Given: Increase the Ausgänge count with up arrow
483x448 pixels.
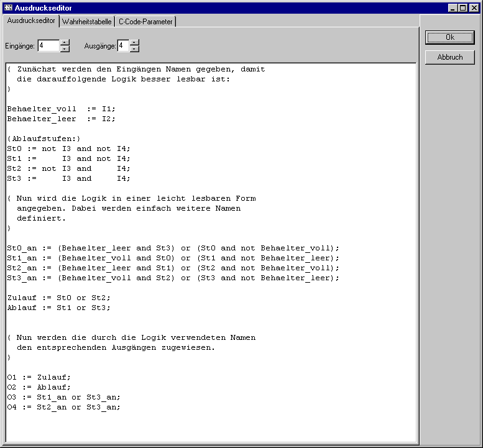Looking at the screenshot, I should (134, 42).
